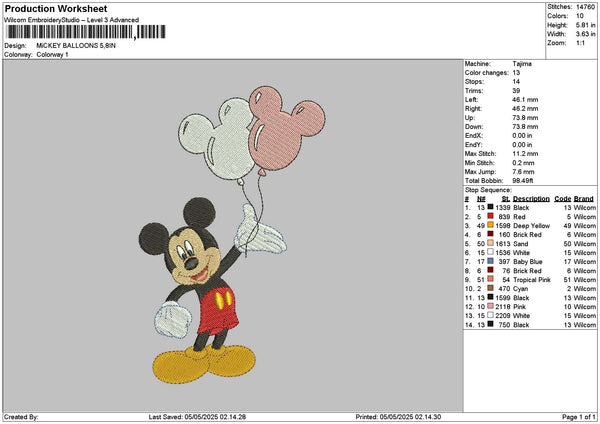Click the Max Stitch value "11.2 mm"
This screenshot has width=600, height=424.
coord(525,154)
